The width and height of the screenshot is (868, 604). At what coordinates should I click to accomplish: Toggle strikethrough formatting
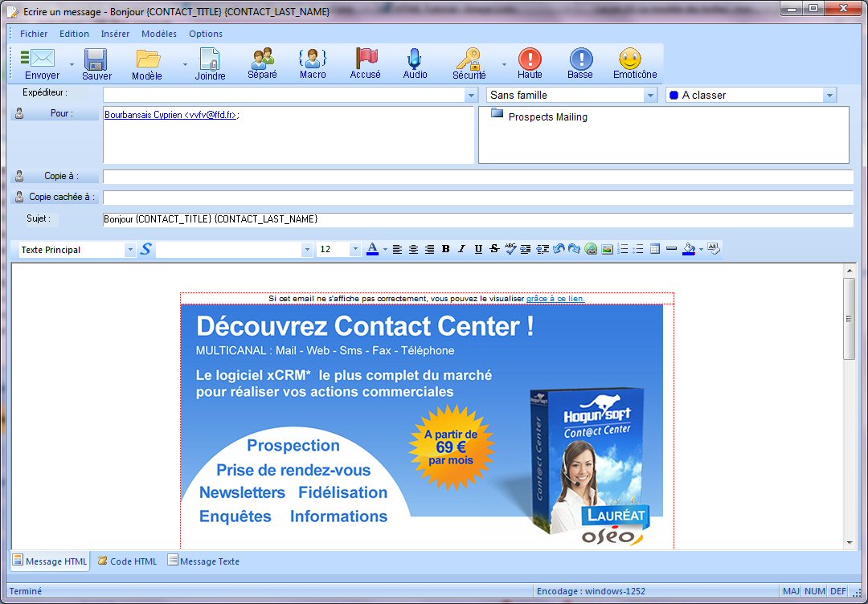(x=494, y=250)
